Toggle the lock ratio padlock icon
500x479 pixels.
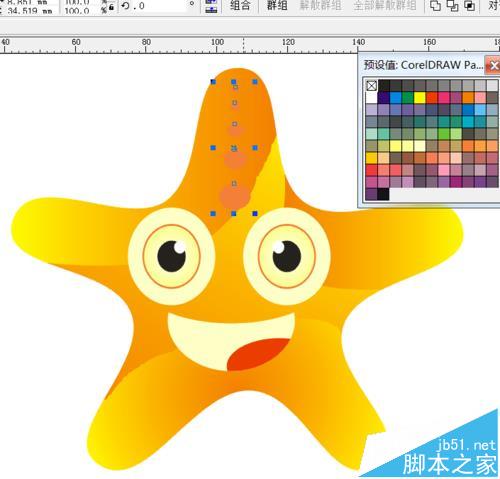pos(111,7)
